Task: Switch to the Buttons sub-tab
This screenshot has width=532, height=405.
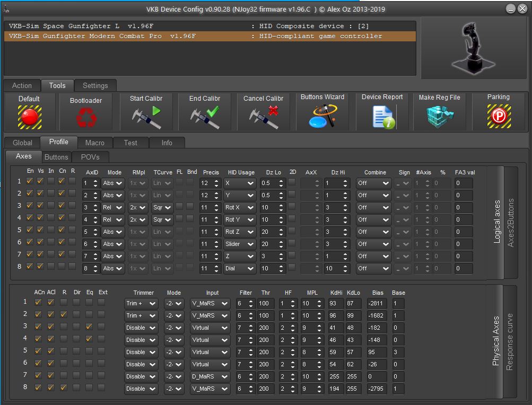Action: pos(56,157)
